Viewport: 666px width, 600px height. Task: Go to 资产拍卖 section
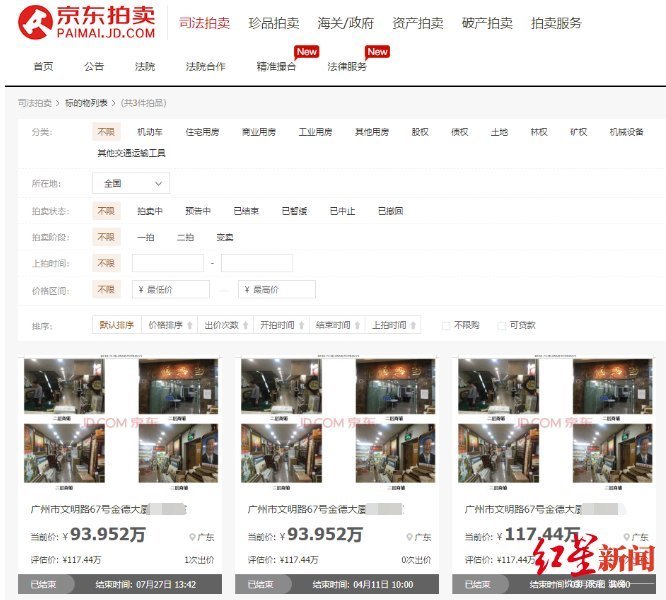coord(418,23)
